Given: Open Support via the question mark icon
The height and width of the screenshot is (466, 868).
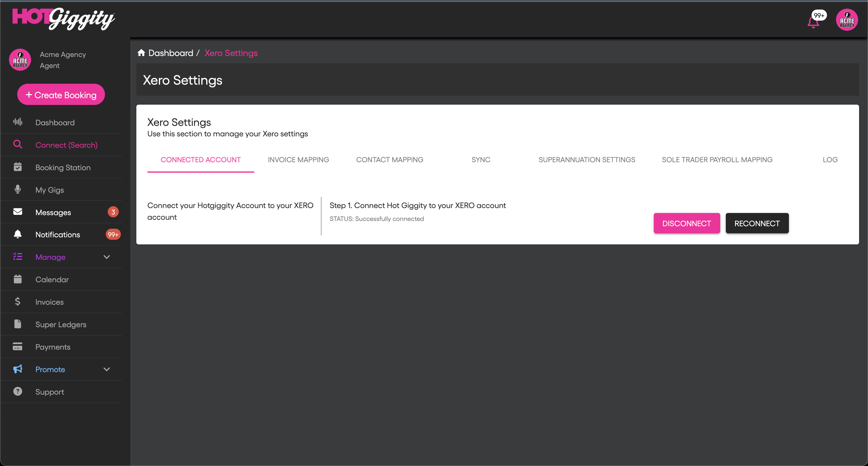Looking at the screenshot, I should click(x=18, y=392).
